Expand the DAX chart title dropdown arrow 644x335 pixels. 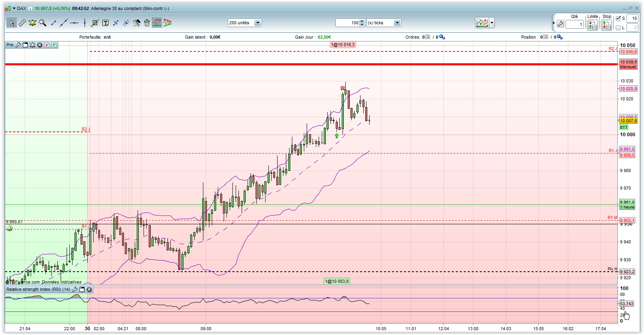tap(14, 8)
